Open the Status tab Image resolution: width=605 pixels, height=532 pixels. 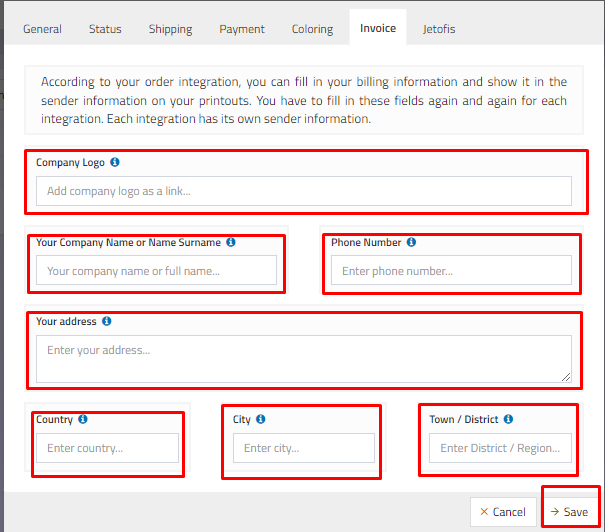tap(105, 29)
